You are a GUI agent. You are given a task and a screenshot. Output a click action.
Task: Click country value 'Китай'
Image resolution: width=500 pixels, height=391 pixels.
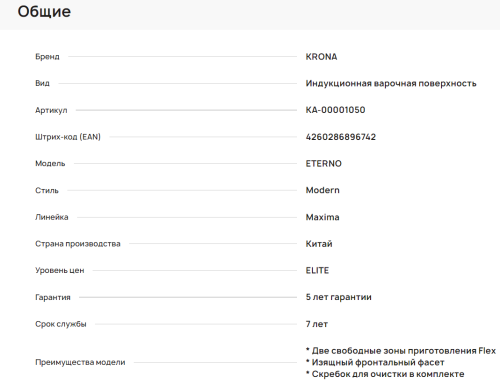point(319,244)
